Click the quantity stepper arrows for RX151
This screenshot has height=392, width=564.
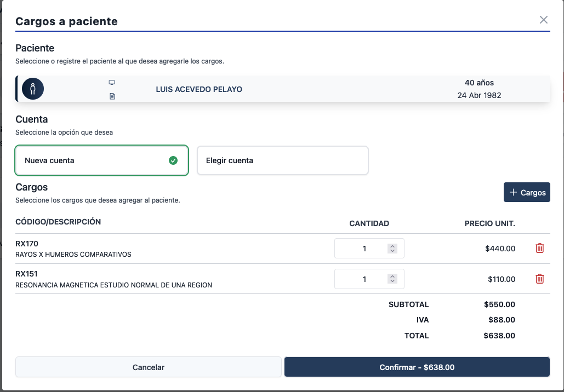[x=392, y=279]
